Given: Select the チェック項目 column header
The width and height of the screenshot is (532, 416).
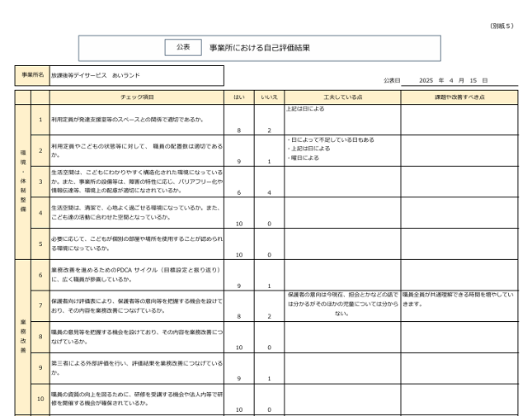Looking at the screenshot, I should tap(137, 97).
